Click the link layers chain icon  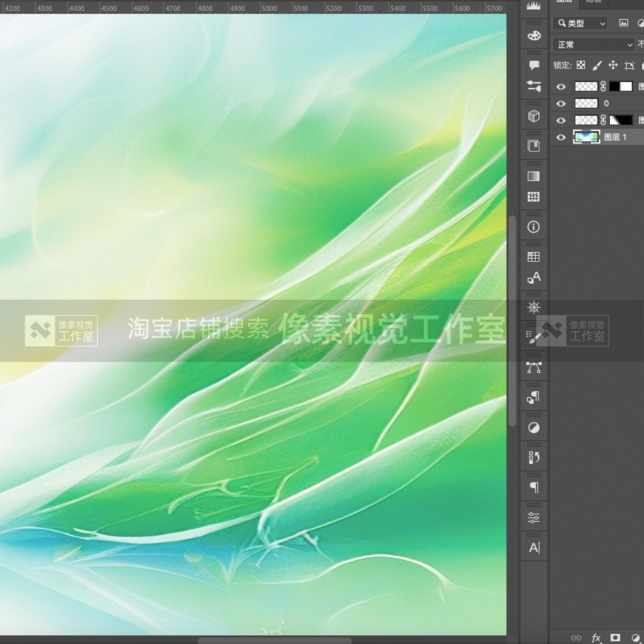point(576,638)
